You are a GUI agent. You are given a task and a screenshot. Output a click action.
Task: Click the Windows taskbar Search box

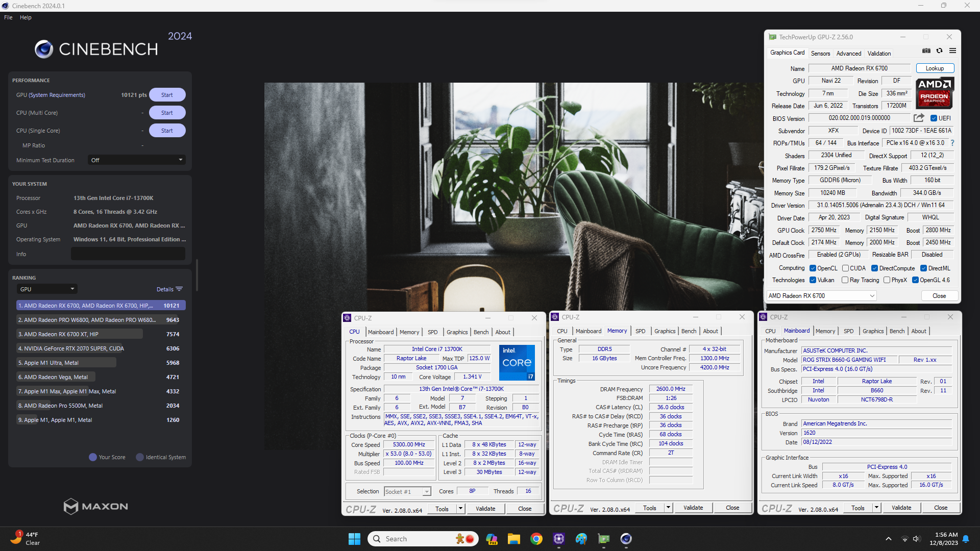423,539
